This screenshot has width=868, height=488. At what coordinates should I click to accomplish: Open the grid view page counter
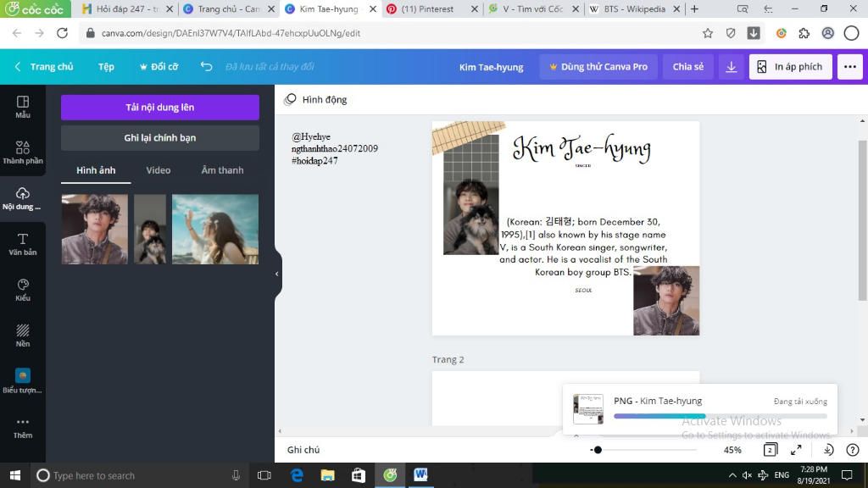[770, 450]
